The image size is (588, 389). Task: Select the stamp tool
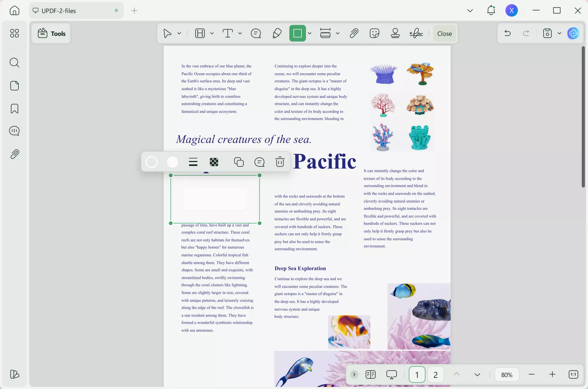coord(395,33)
